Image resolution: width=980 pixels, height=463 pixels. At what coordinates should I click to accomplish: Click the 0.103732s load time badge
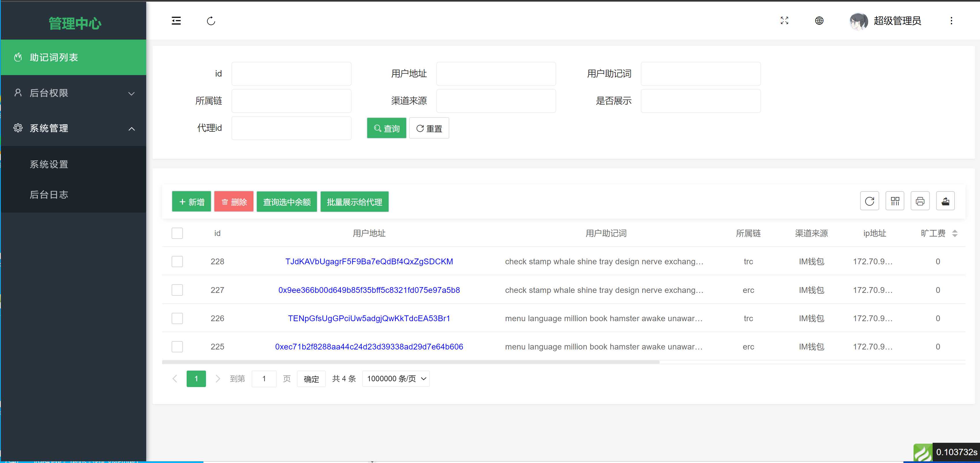click(x=956, y=452)
